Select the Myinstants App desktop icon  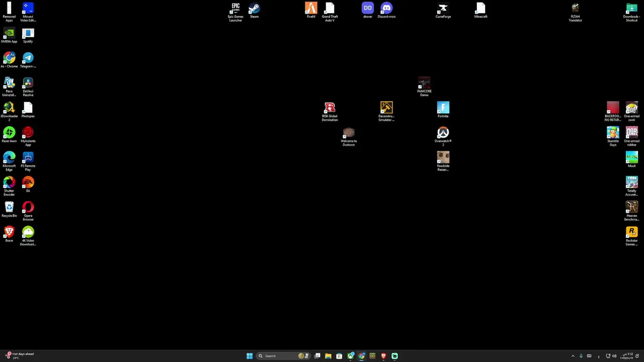[x=28, y=136]
